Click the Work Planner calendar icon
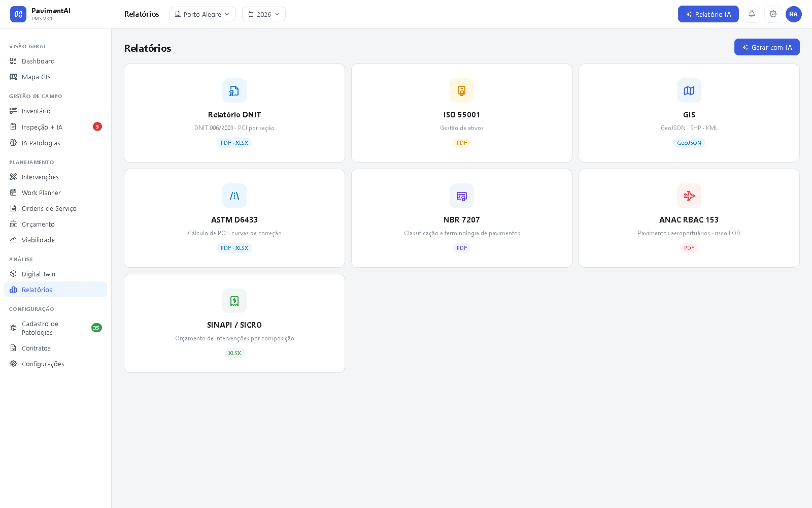Image resolution: width=812 pixels, height=508 pixels. pos(13,193)
